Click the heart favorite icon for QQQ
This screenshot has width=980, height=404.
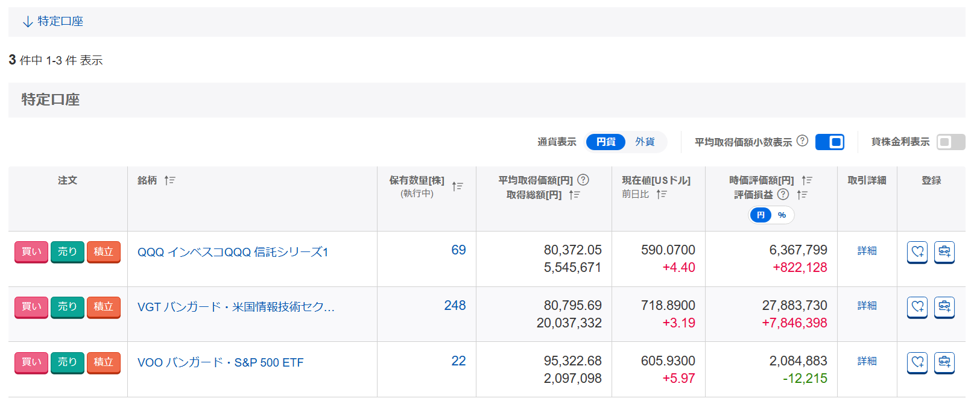917,252
